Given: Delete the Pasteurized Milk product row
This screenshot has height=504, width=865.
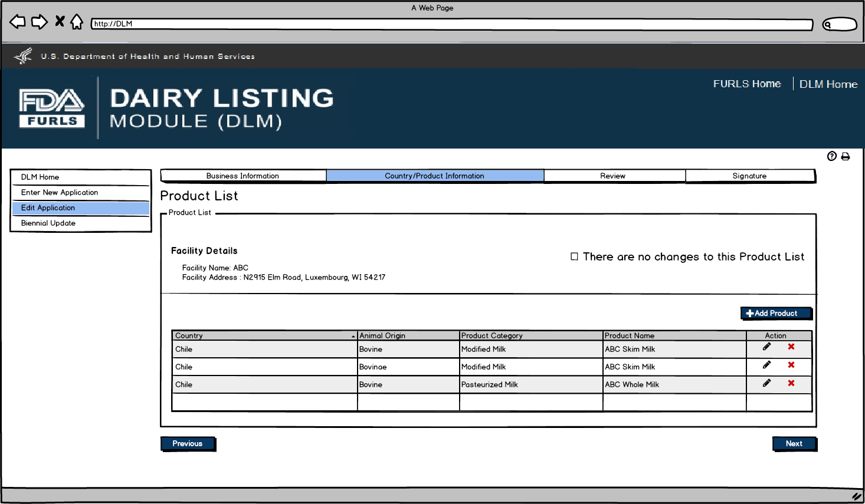Looking at the screenshot, I should point(791,383).
